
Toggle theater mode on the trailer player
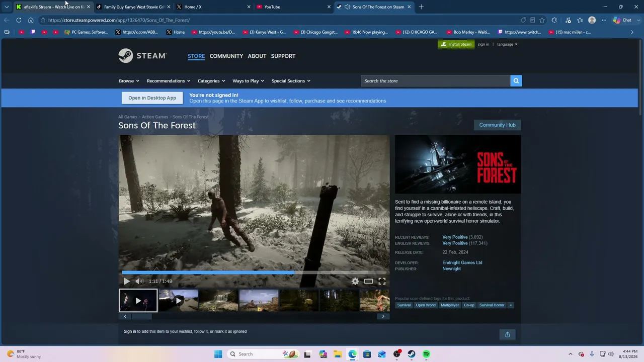pyautogui.click(x=368, y=282)
